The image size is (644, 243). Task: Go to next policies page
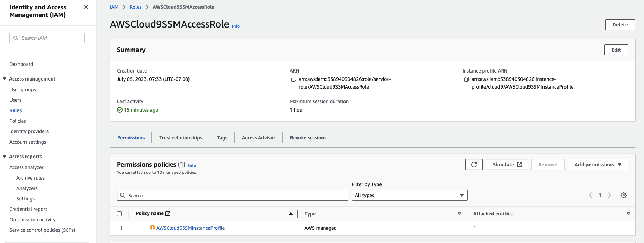click(x=610, y=195)
